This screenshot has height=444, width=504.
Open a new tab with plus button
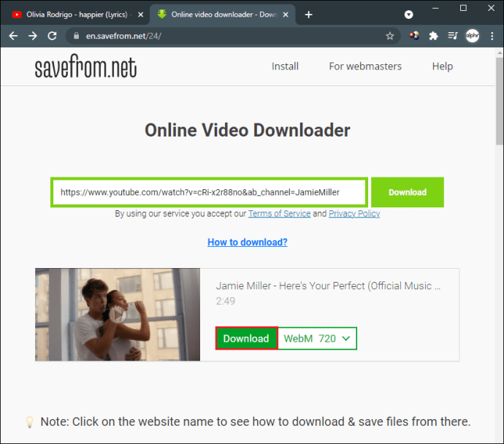point(308,15)
